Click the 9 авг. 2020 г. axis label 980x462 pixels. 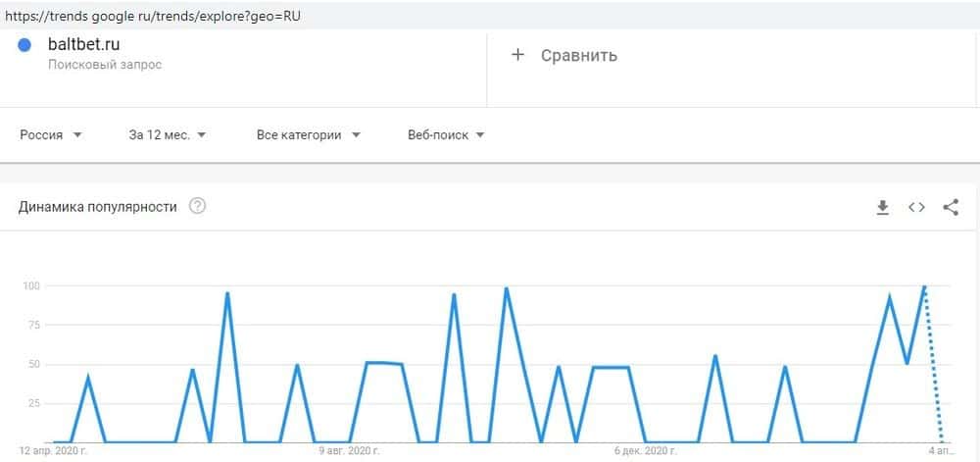pos(350,451)
